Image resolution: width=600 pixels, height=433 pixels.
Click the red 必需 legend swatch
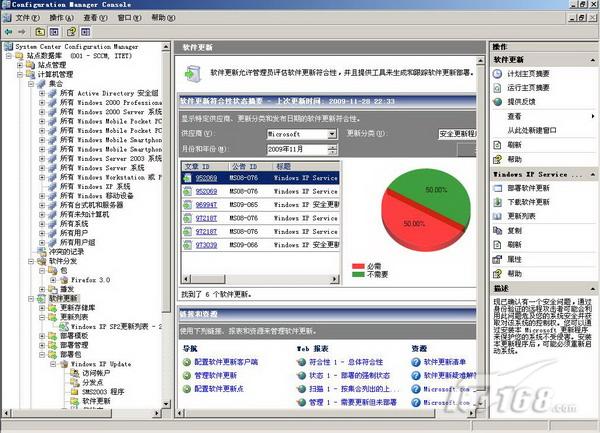[x=358, y=266]
